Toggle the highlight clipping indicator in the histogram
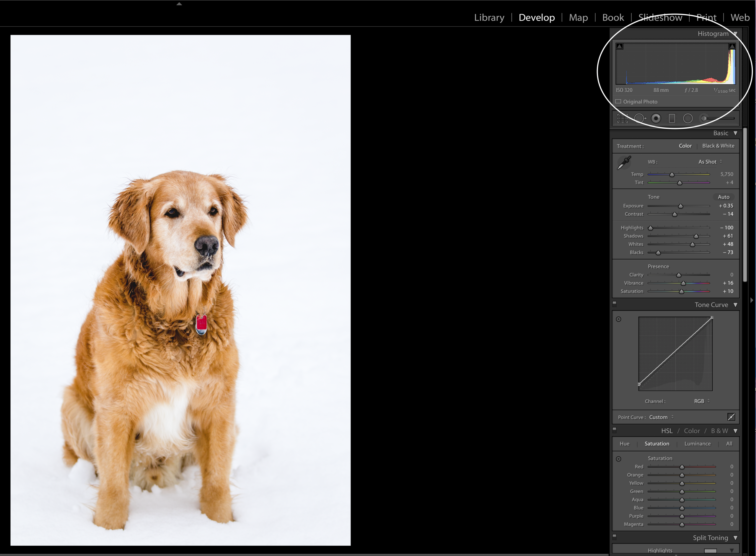The height and width of the screenshot is (556, 756). (732, 46)
